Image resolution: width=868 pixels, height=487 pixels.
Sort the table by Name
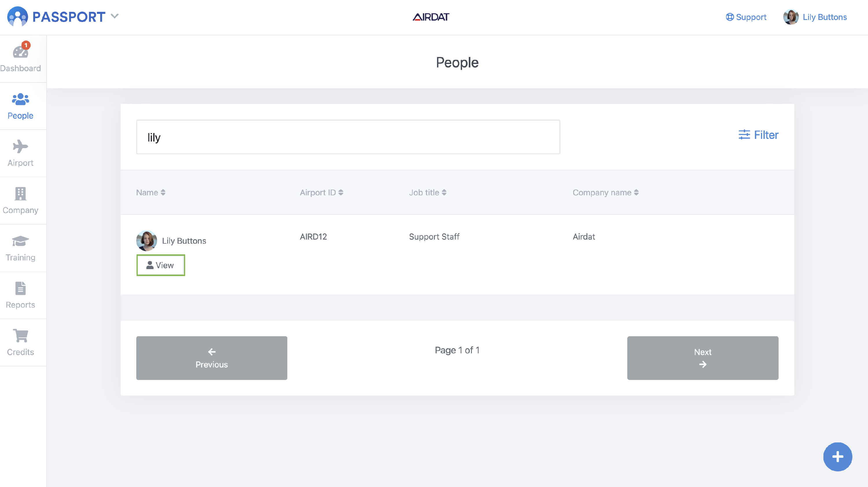click(151, 192)
